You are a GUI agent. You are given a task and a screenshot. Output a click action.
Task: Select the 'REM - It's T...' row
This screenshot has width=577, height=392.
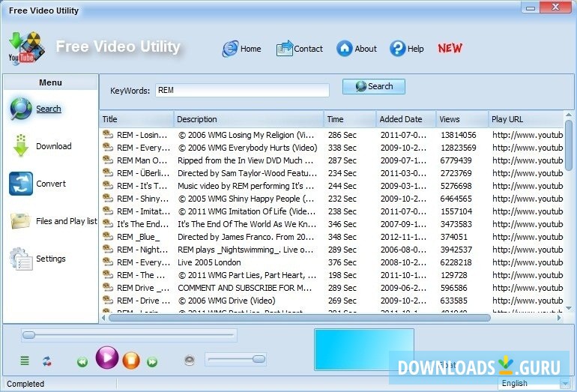(x=333, y=186)
